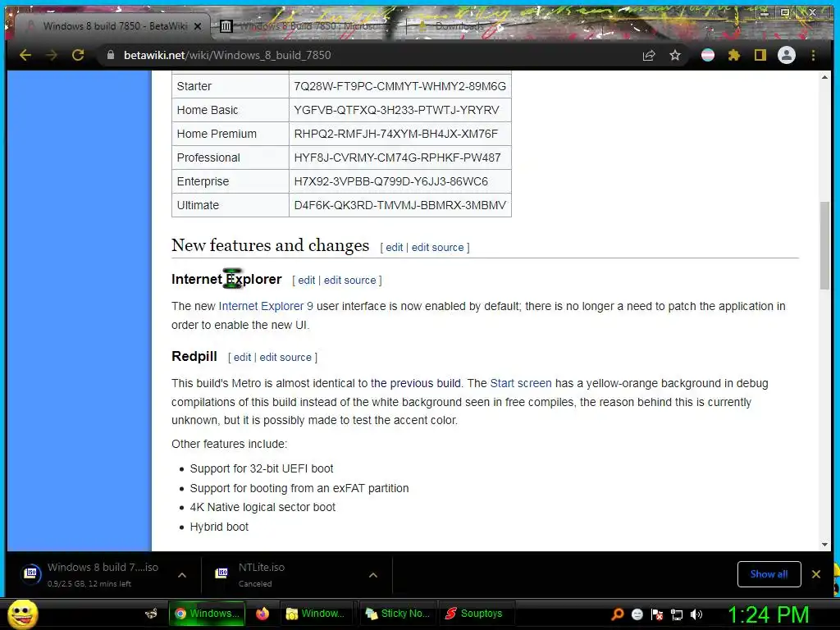Click the forward navigation arrow

click(52, 55)
